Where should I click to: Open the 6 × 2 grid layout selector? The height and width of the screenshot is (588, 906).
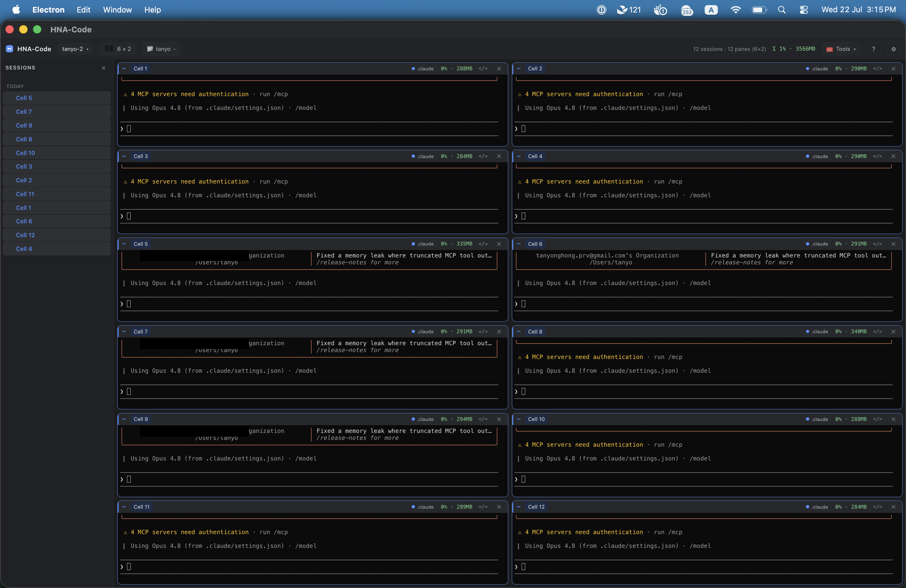pos(118,49)
